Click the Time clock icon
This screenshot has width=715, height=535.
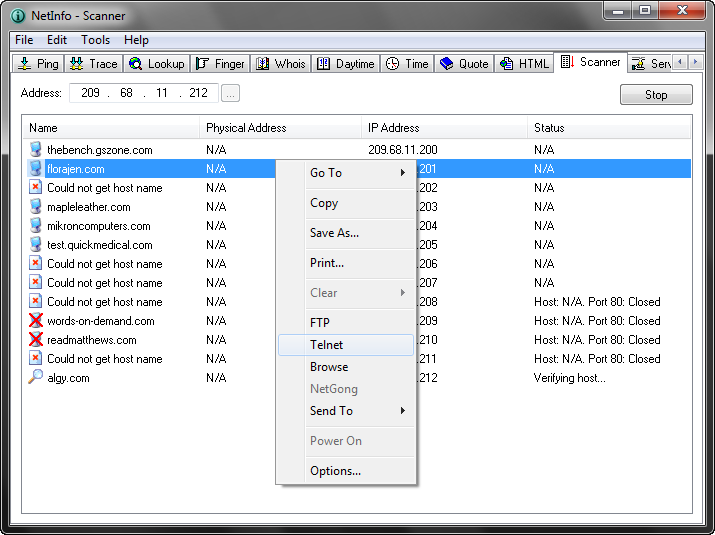[392, 64]
